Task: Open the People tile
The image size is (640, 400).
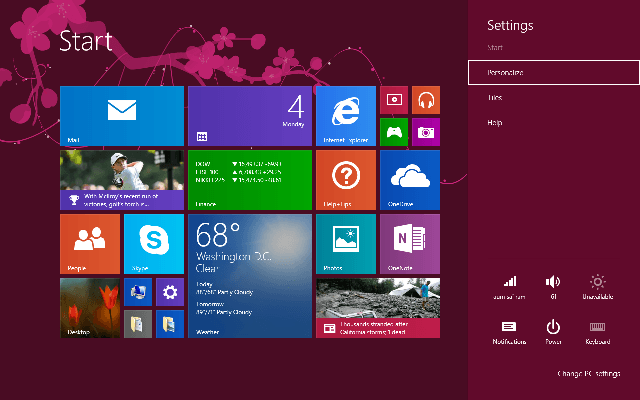Action: 90,244
